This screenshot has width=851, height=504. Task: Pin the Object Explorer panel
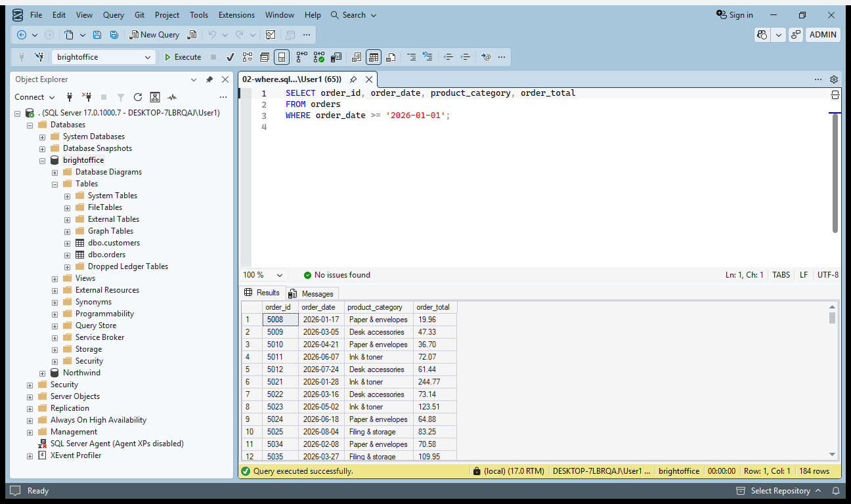click(209, 79)
